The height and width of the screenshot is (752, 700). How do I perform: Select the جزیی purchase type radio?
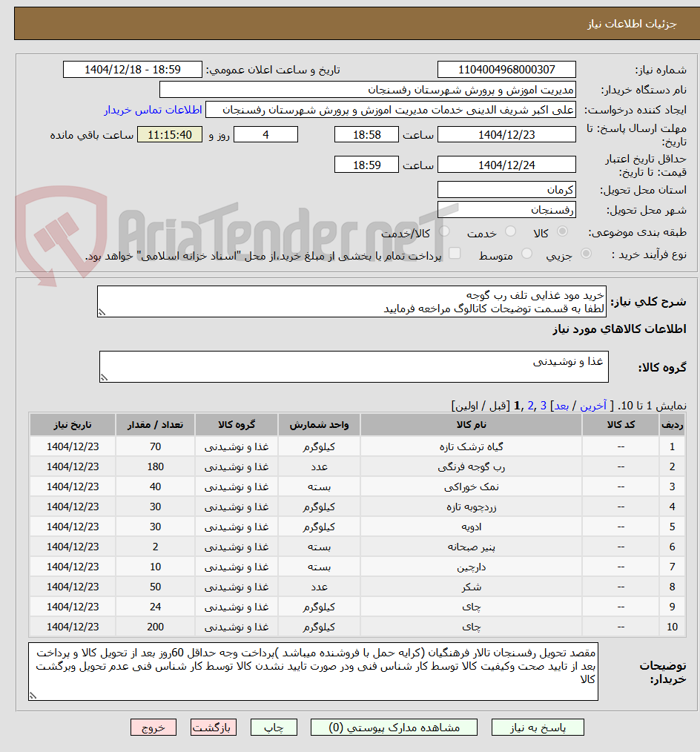pyautogui.click(x=586, y=253)
